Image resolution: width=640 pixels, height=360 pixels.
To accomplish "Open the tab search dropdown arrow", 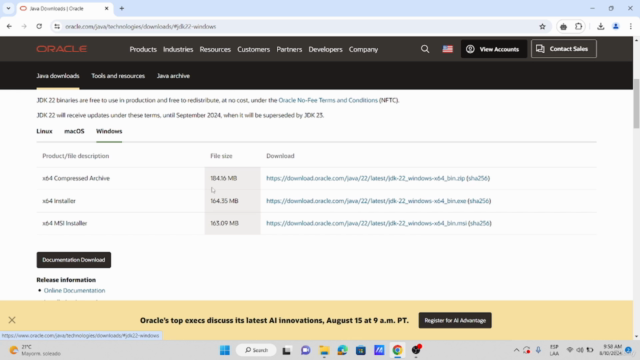I will 8,8.
